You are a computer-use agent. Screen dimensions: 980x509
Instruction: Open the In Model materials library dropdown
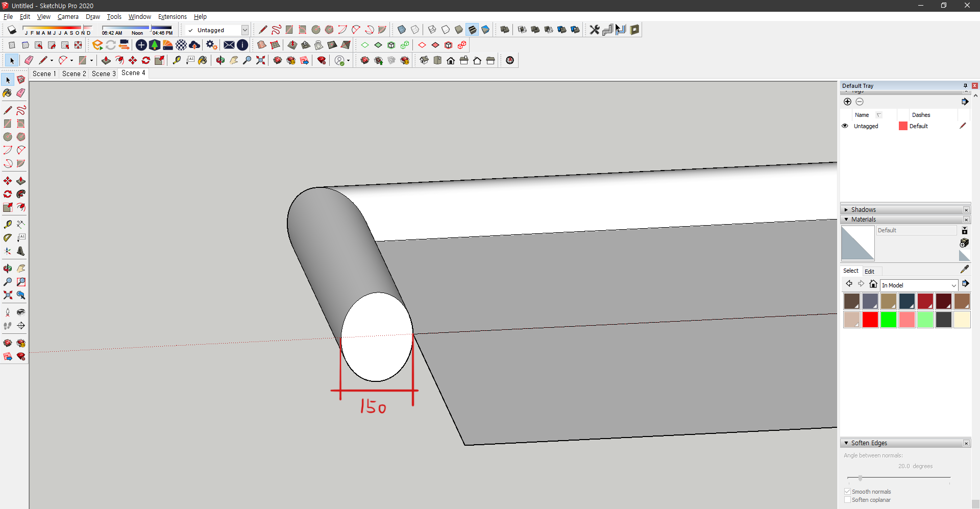[953, 285]
